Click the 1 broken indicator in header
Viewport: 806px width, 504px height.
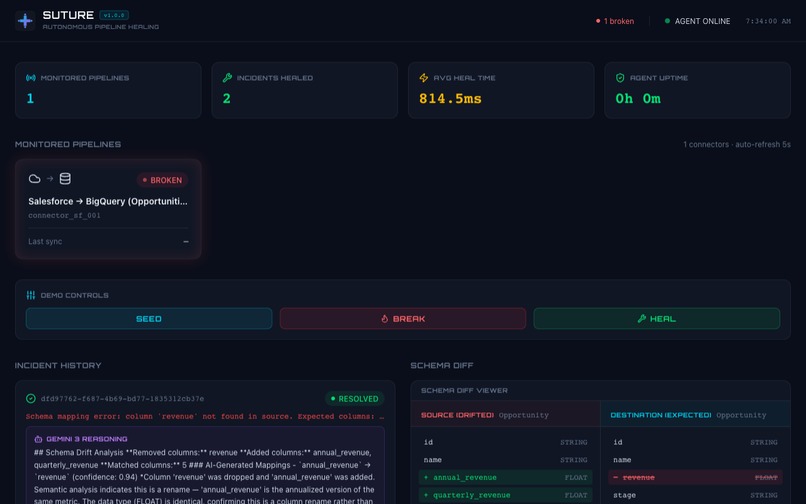615,21
